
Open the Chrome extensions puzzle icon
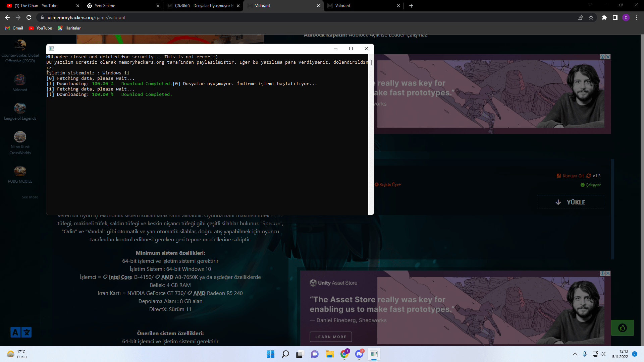(x=604, y=17)
